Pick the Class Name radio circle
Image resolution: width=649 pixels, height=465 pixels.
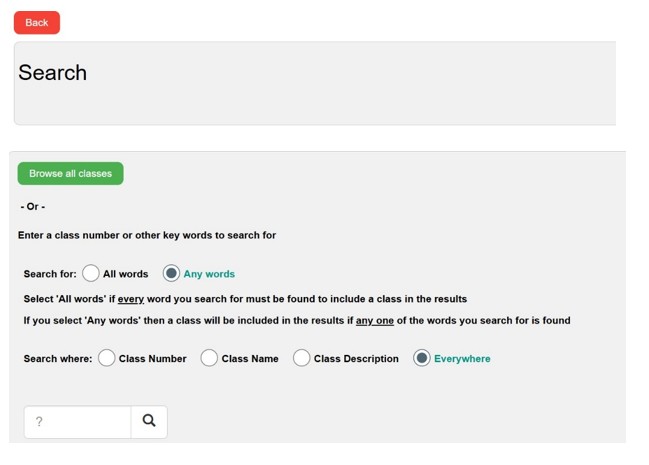click(209, 358)
